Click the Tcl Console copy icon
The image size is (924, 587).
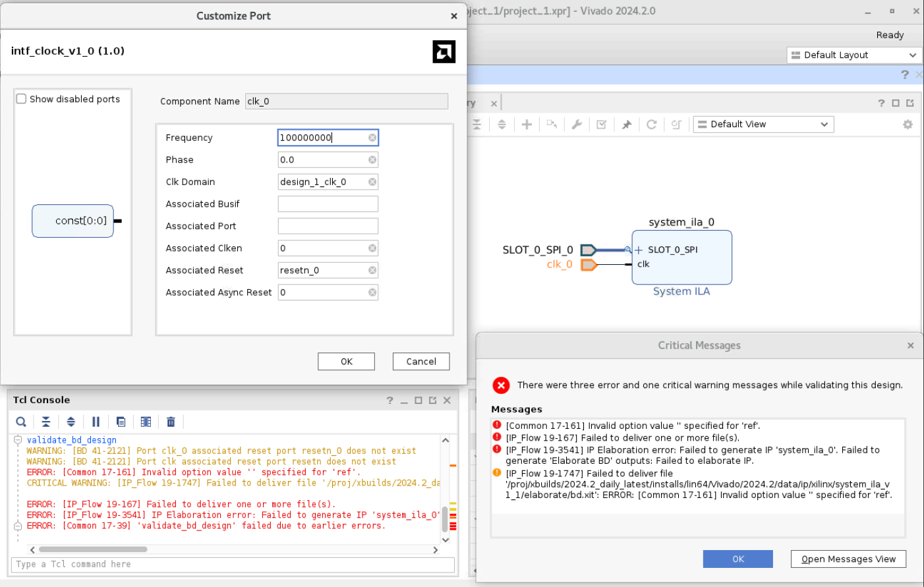pos(121,422)
